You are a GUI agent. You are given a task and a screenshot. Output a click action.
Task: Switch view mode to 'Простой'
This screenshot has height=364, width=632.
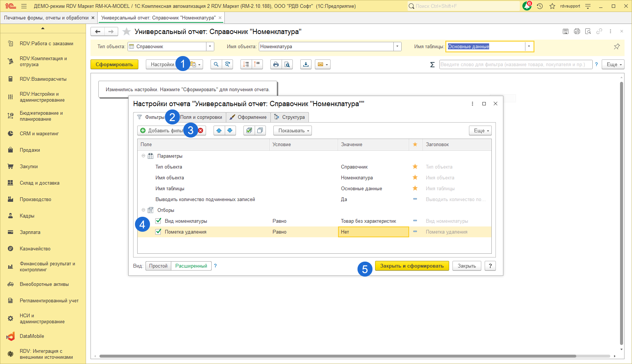pyautogui.click(x=158, y=266)
